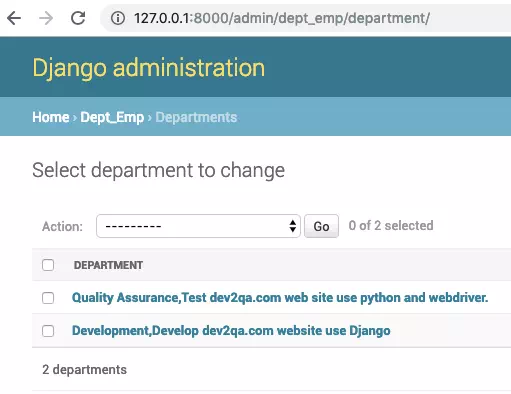The height and width of the screenshot is (394, 511).
Task: Open site information icon in address bar
Action: (118, 18)
